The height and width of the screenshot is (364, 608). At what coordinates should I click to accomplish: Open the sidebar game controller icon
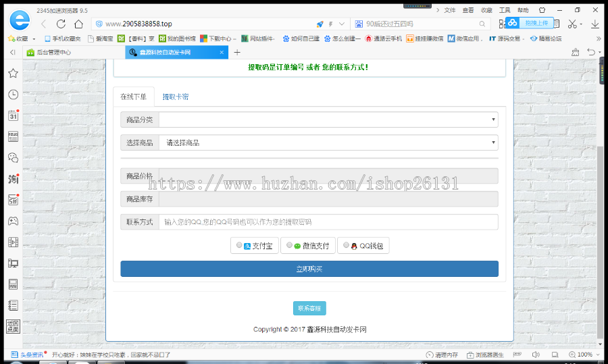pyautogui.click(x=14, y=221)
